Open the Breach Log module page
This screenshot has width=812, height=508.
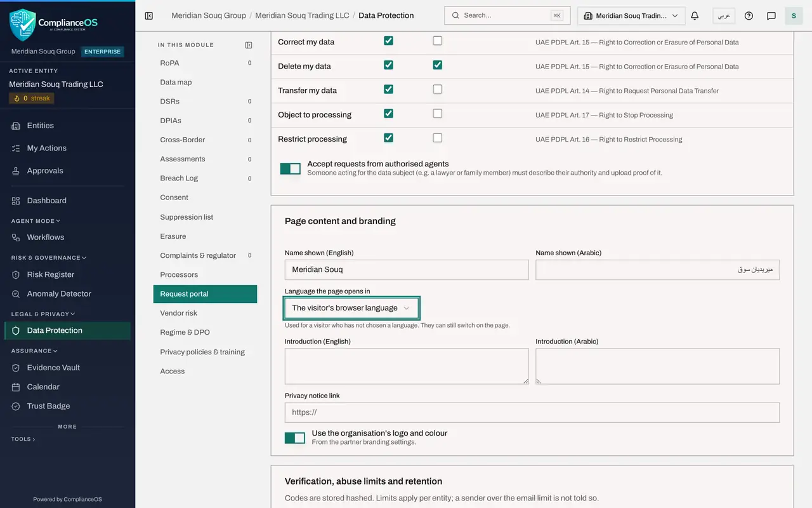[x=205, y=178]
